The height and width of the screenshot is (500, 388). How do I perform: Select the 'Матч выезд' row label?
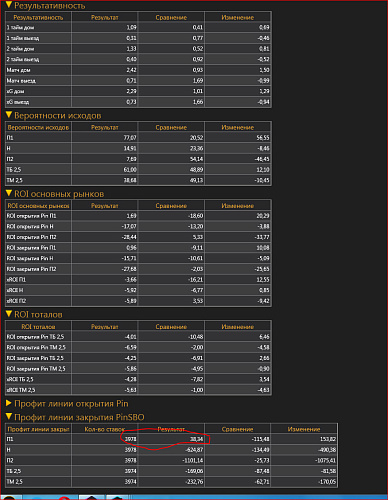[x=21, y=81]
